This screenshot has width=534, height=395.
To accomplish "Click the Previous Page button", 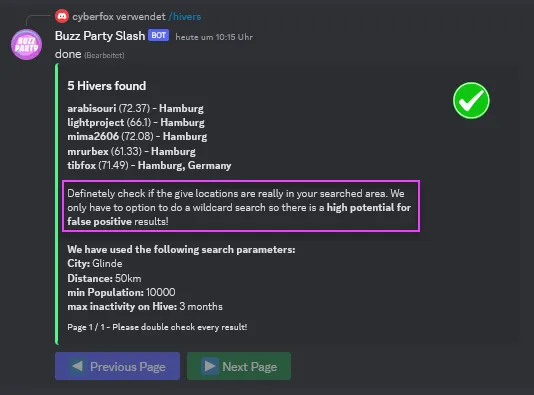I will [117, 366].
